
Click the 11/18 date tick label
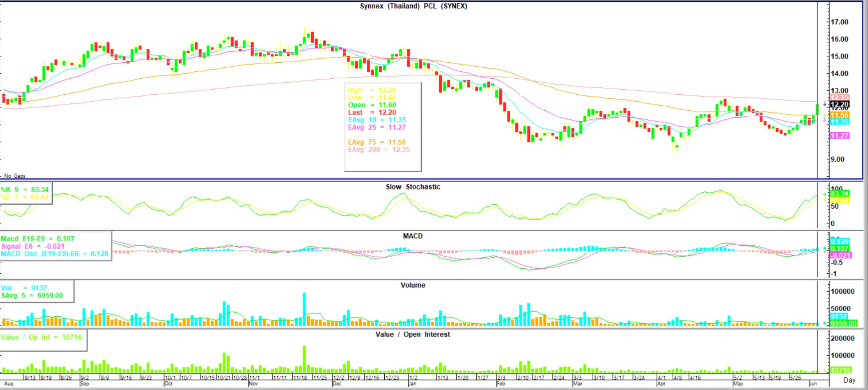[x=300, y=378]
